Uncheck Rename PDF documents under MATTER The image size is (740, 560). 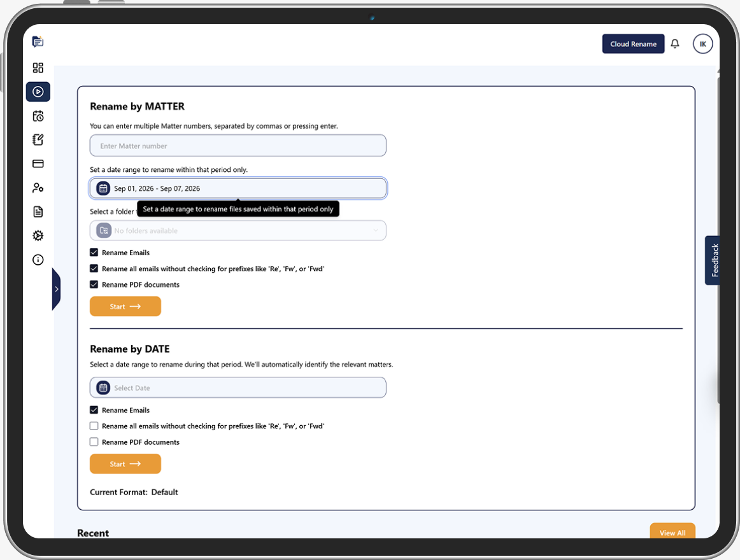[94, 284]
